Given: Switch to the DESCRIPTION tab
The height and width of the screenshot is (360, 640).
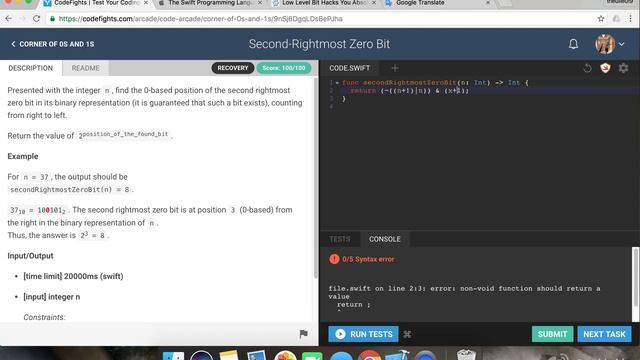Looking at the screenshot, I should click(31, 68).
